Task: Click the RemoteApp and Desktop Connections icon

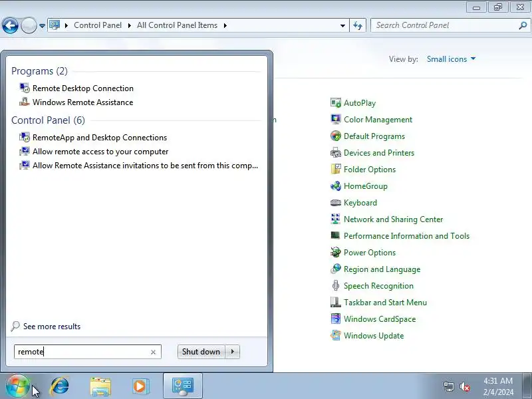Action: pyautogui.click(x=25, y=138)
